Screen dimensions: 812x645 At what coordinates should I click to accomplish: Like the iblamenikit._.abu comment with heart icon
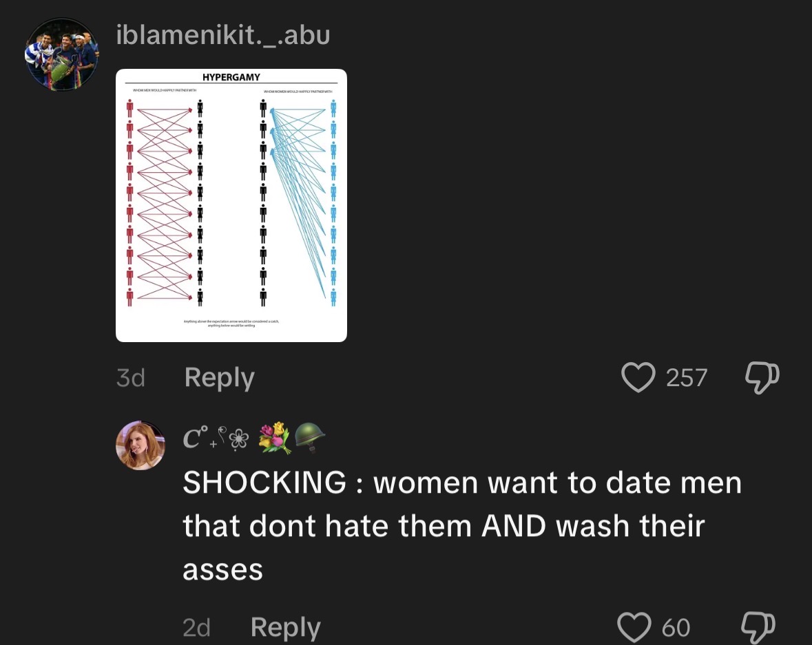638,377
